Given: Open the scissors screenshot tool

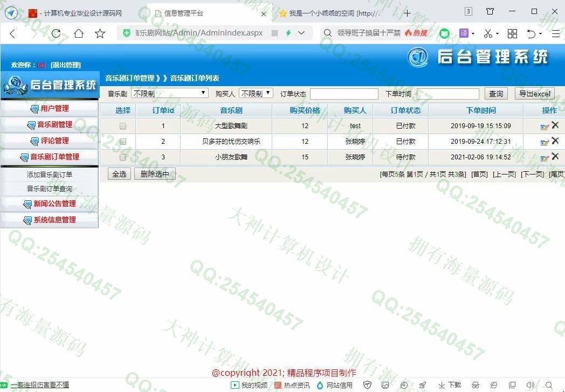Looking at the screenshot, I should click(488, 33).
